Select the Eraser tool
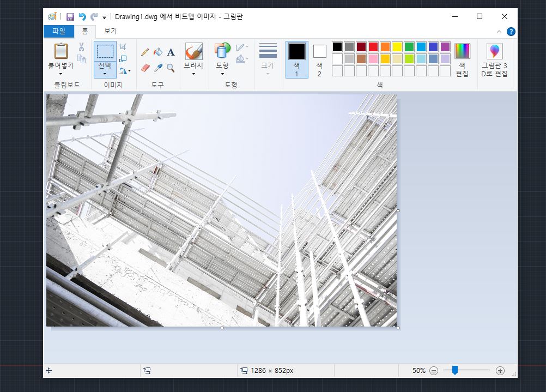 (145, 68)
